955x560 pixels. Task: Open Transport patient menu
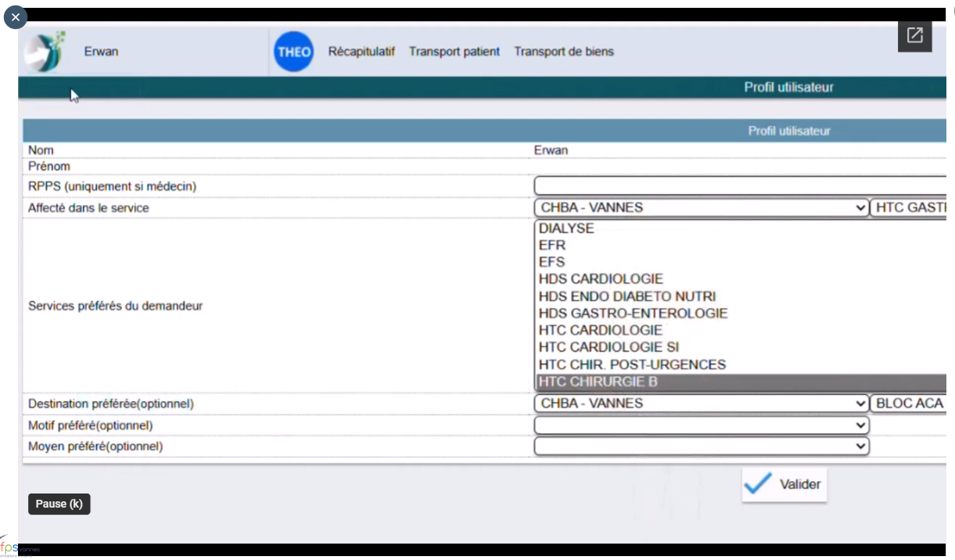(454, 52)
